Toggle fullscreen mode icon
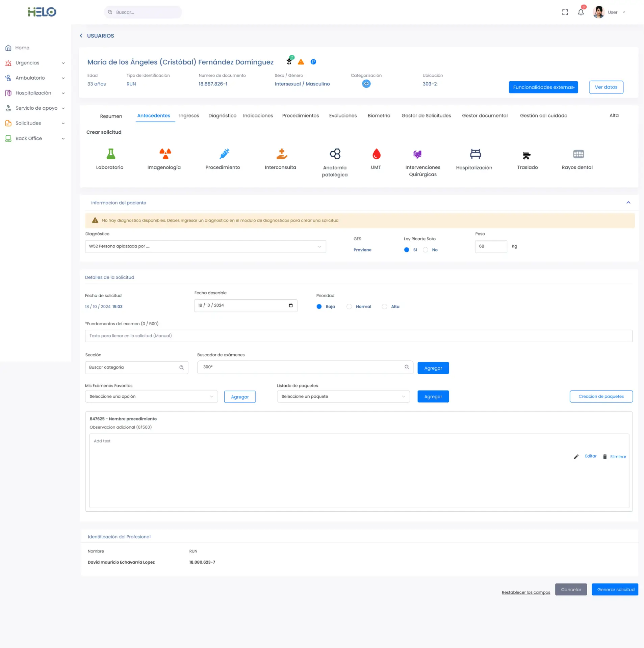644x648 pixels. 565,12
